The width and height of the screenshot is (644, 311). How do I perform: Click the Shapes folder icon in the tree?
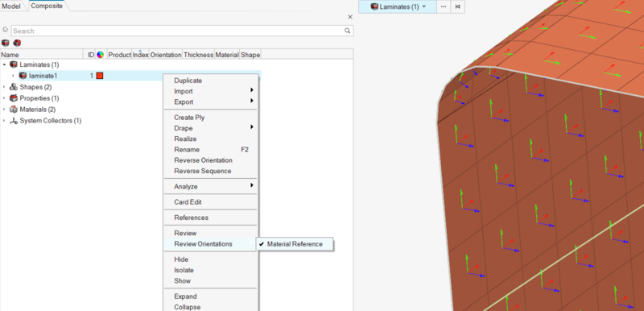point(14,87)
